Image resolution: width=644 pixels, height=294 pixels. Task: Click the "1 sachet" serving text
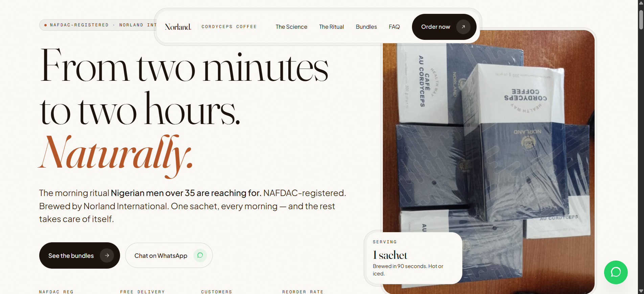[390, 255]
